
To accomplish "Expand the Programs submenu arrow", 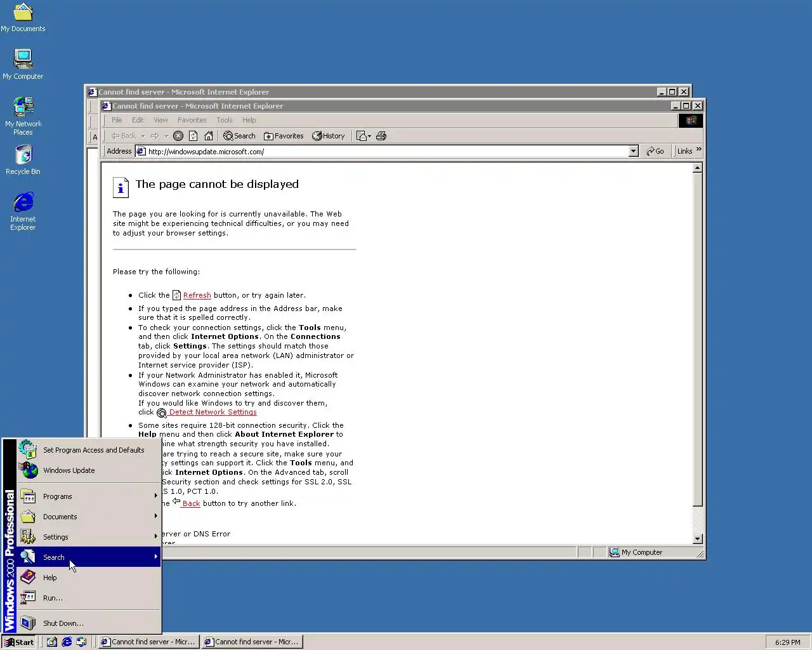I will pyautogui.click(x=155, y=496).
